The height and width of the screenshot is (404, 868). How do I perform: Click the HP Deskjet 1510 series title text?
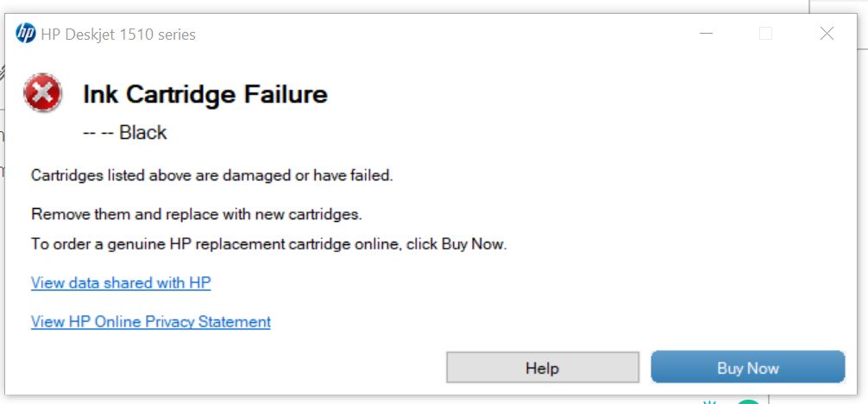pyautogui.click(x=118, y=35)
